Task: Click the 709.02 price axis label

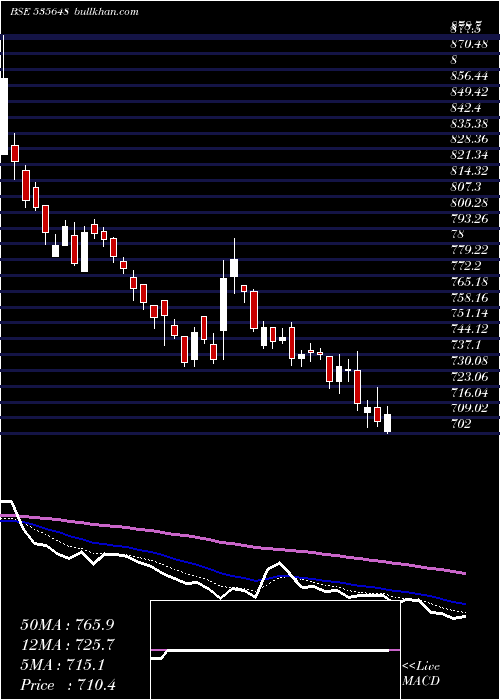Action: coord(468,409)
